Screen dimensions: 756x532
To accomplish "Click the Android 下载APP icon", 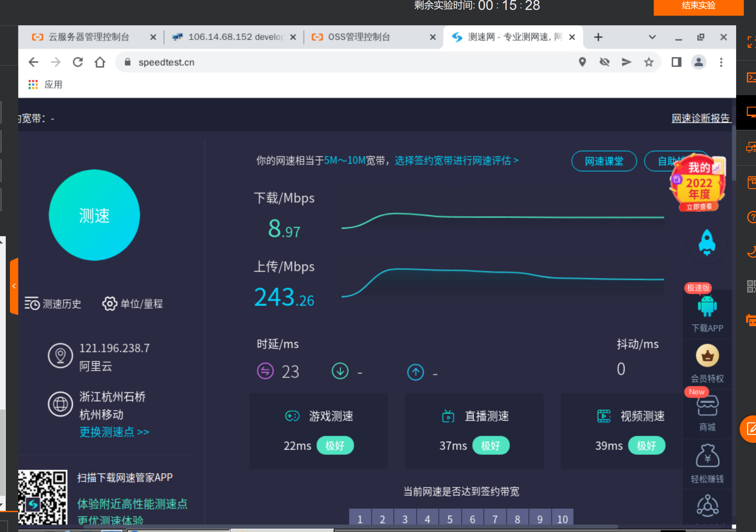I will [x=707, y=307].
